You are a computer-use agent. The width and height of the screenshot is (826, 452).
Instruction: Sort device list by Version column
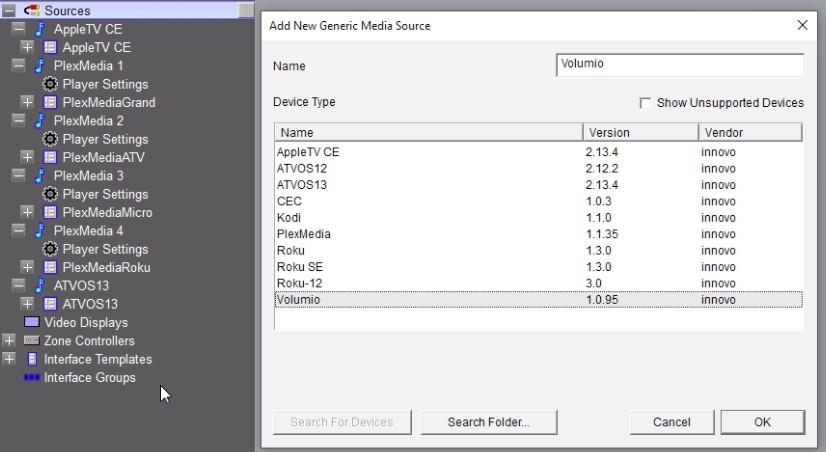pyautogui.click(x=641, y=132)
